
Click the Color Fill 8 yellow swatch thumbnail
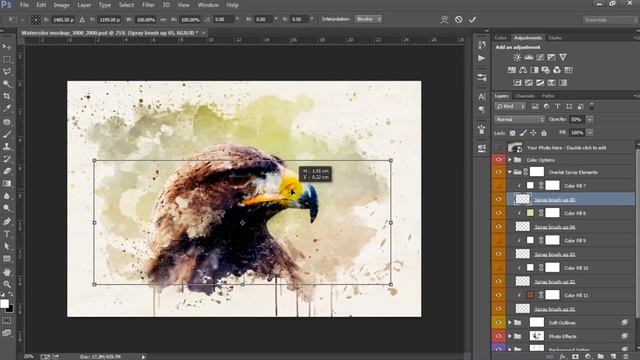tap(530, 213)
